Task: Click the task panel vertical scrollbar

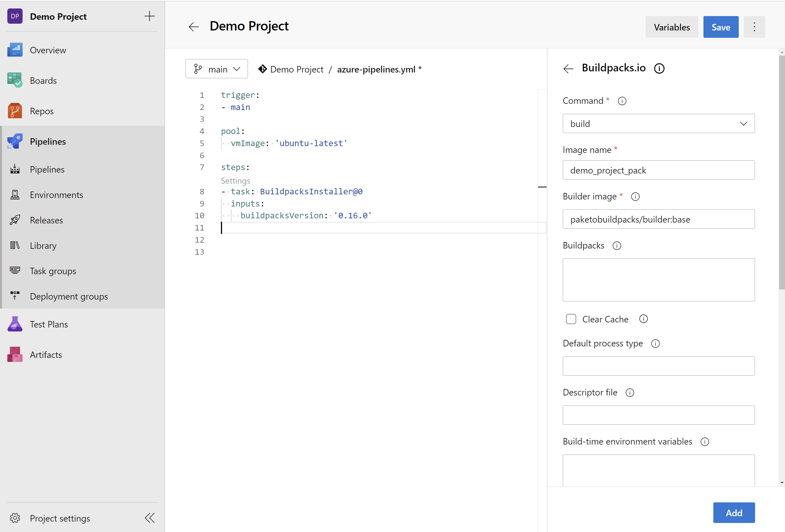Action: click(x=782, y=172)
